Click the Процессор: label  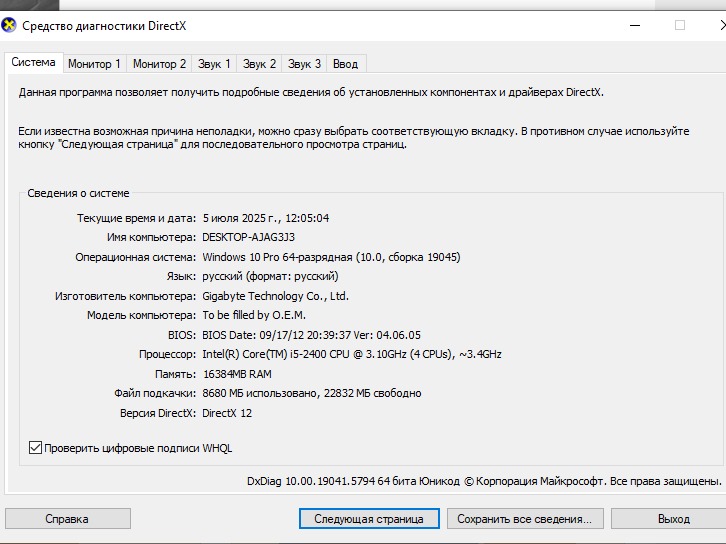[168, 354]
